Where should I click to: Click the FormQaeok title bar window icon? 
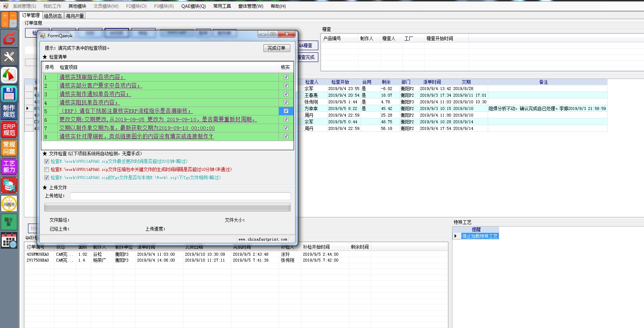tap(43, 35)
